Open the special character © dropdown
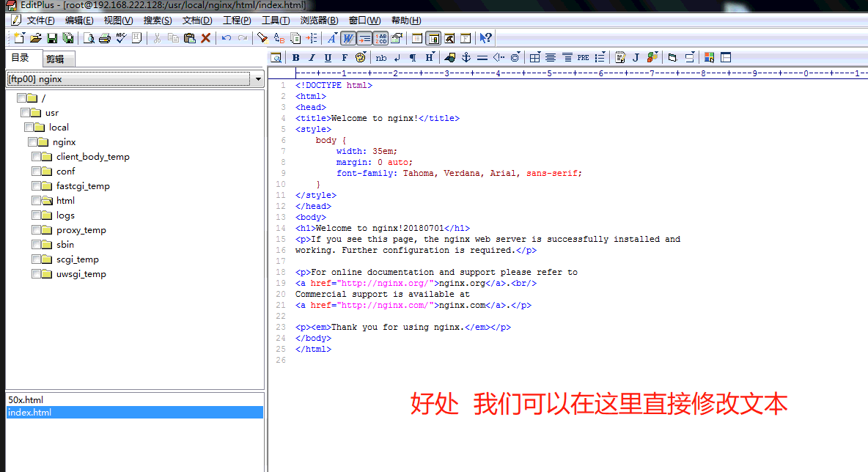The height and width of the screenshot is (472, 868). 515,58
